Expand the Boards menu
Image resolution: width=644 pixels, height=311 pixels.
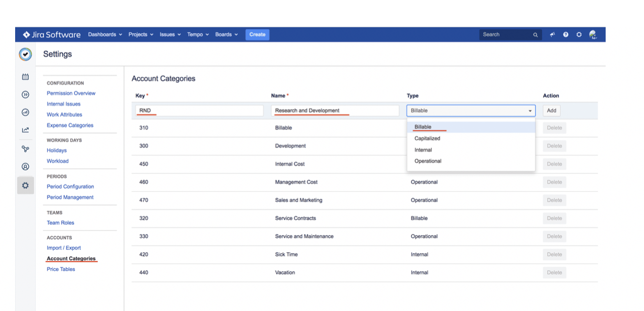pyautogui.click(x=227, y=34)
